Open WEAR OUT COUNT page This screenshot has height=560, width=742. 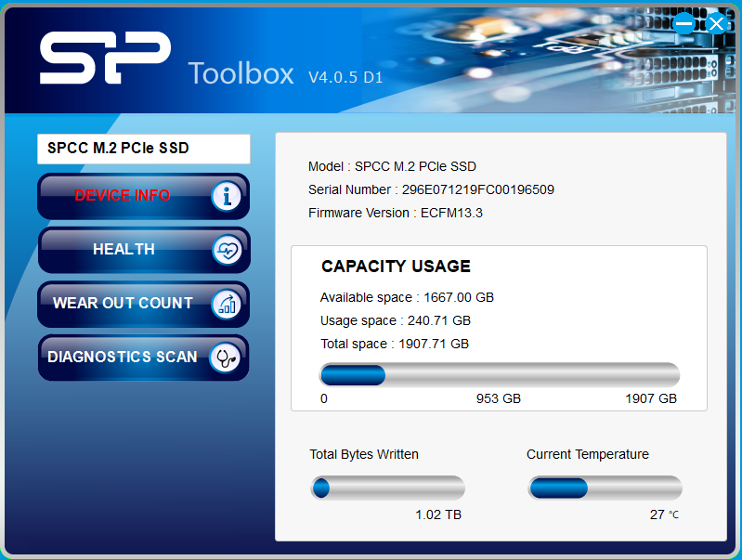click(123, 304)
